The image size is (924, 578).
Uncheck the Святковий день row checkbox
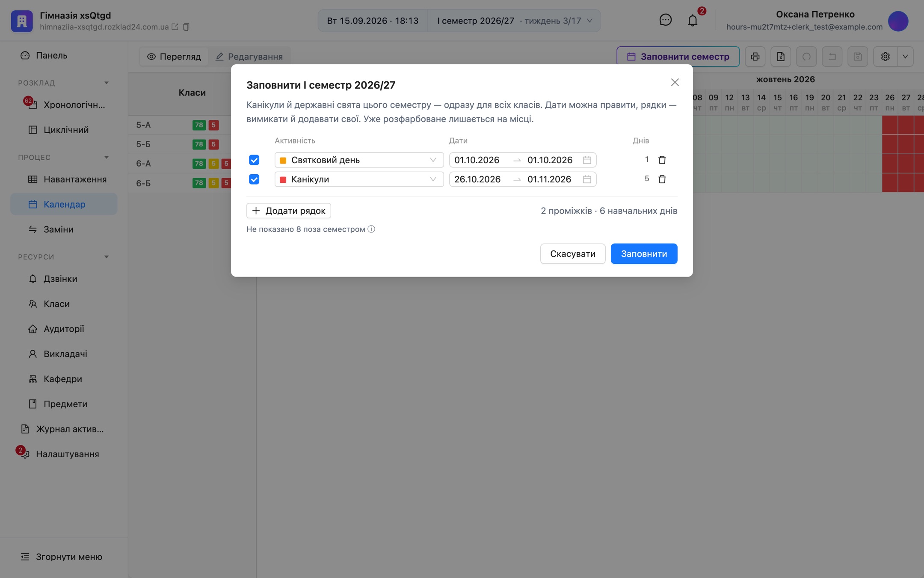254,160
